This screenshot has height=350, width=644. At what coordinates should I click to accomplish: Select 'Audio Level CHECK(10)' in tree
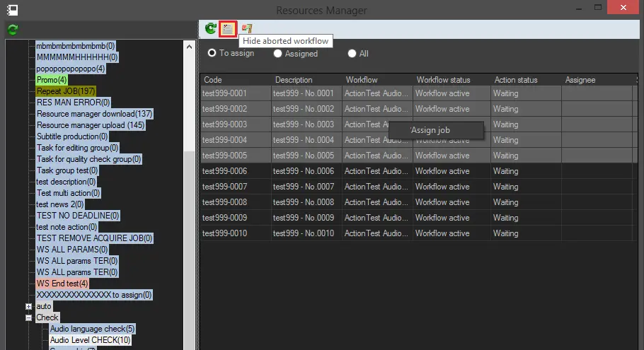click(x=91, y=340)
